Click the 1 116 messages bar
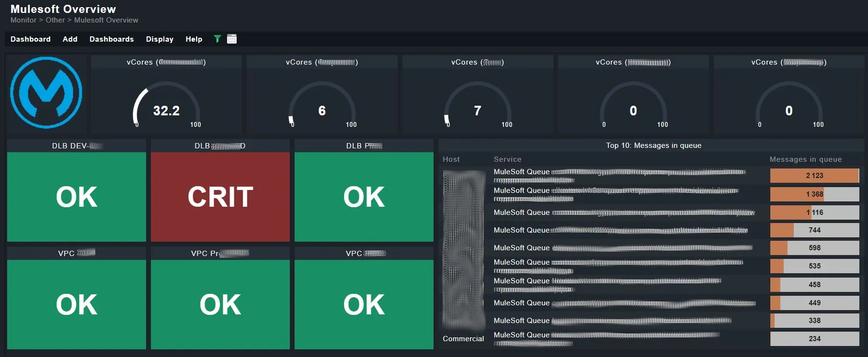Screen dimensions: 868x357 [x=814, y=212]
